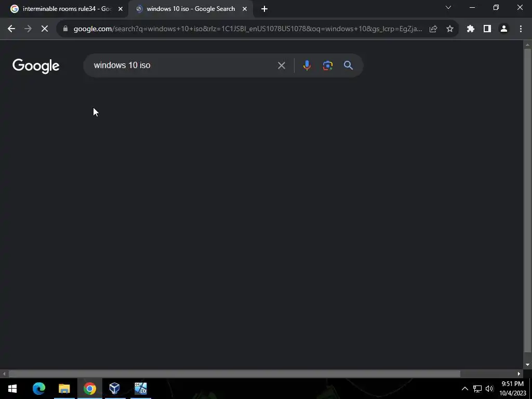532x399 pixels.
Task: Click the scroll-right arrow
Action: [x=519, y=374]
